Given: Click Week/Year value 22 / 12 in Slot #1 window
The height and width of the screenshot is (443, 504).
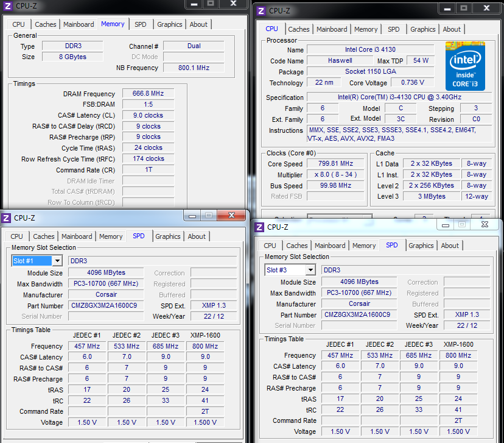Looking at the screenshot, I should pyautogui.click(x=214, y=316).
